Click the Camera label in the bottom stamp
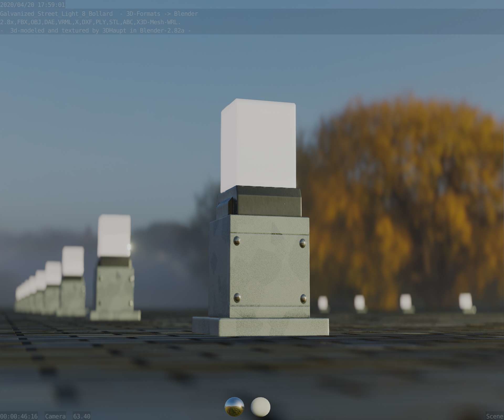The image size is (504, 420). click(x=55, y=416)
